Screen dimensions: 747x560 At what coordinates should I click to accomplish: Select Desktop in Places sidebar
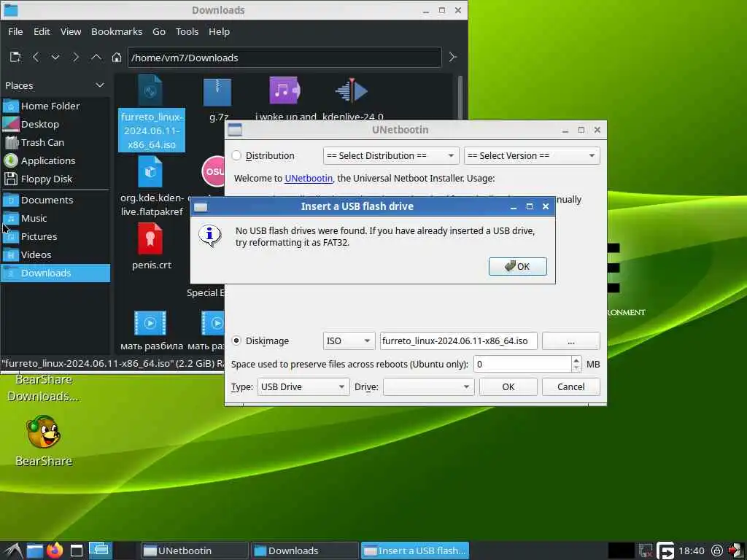tap(55, 124)
